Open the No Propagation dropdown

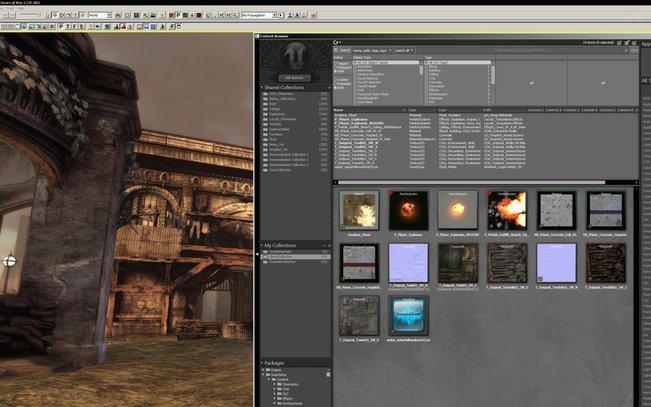click(259, 15)
